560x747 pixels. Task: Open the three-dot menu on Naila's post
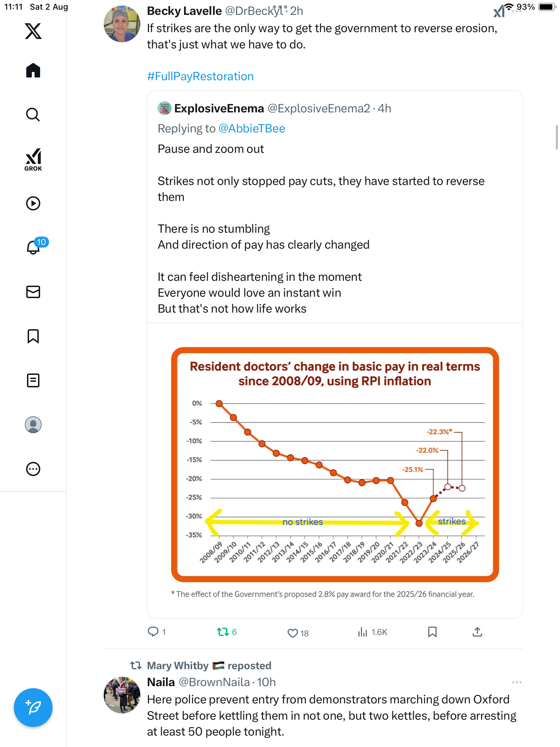(516, 682)
